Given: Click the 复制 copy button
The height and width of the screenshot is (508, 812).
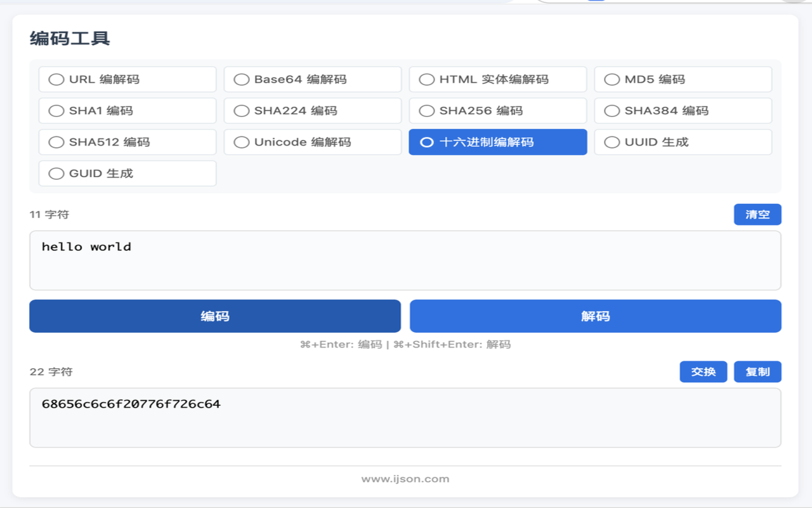Looking at the screenshot, I should 757,372.
